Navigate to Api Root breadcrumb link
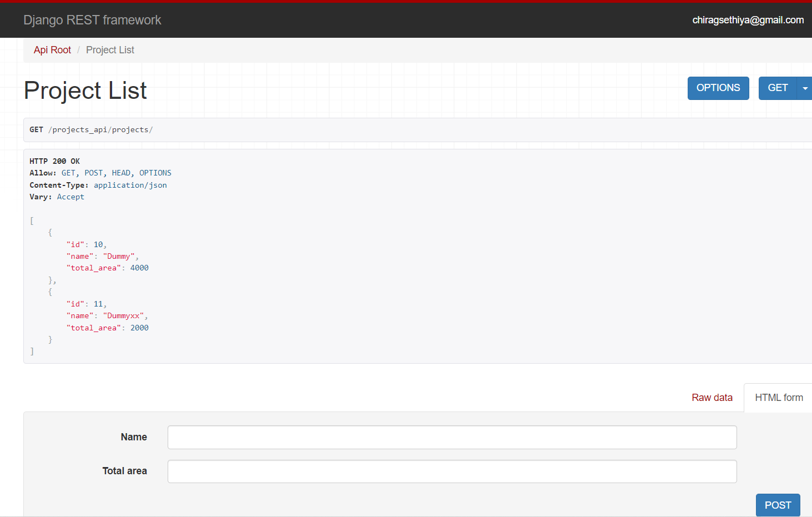The height and width of the screenshot is (517, 812). pyautogui.click(x=52, y=49)
